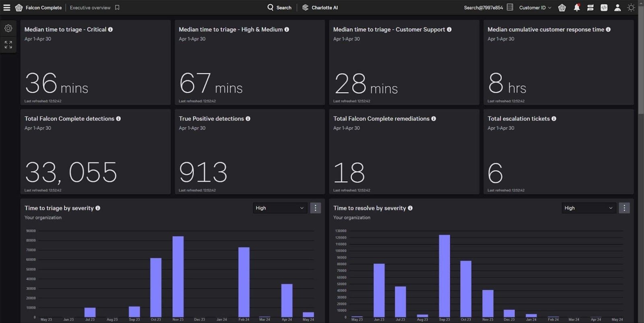Open the hamburger navigation menu
Image resolution: width=644 pixels, height=323 pixels.
pos(7,8)
